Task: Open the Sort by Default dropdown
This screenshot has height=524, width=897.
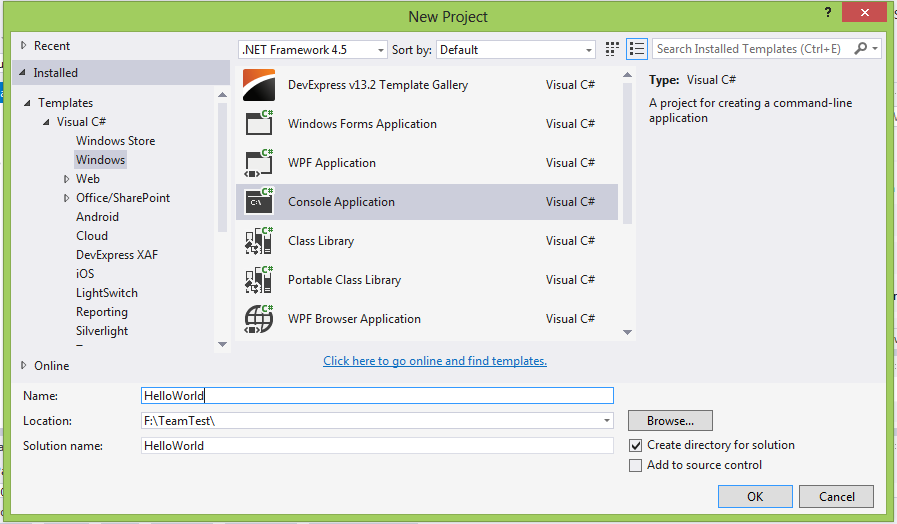Action: pos(515,50)
